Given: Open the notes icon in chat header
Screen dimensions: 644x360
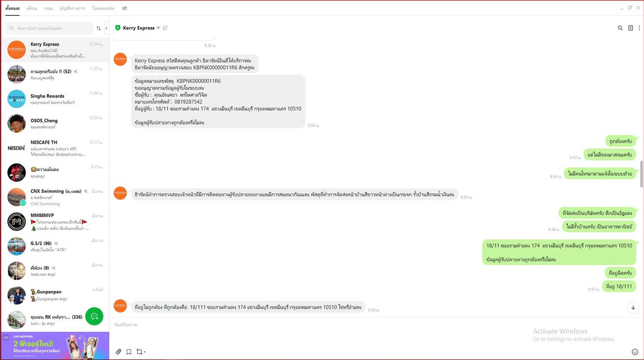Looking at the screenshot, I should pyautogui.click(x=631, y=28).
